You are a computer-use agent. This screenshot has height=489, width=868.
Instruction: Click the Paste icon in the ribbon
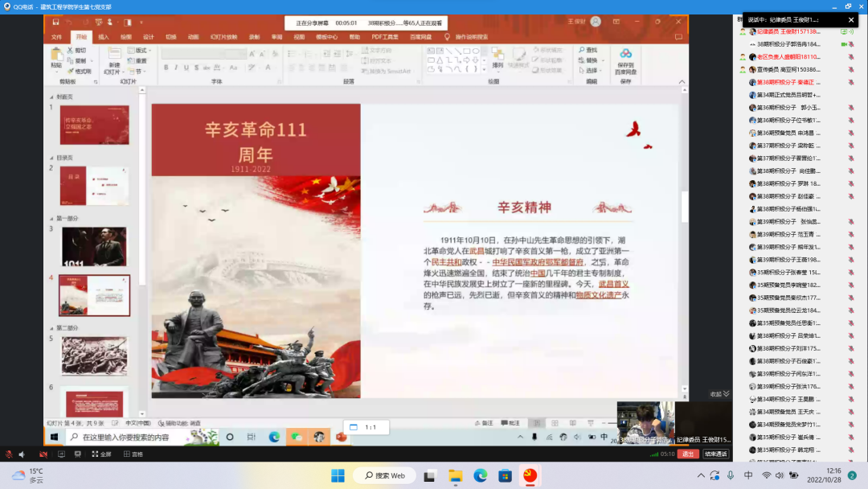point(56,56)
